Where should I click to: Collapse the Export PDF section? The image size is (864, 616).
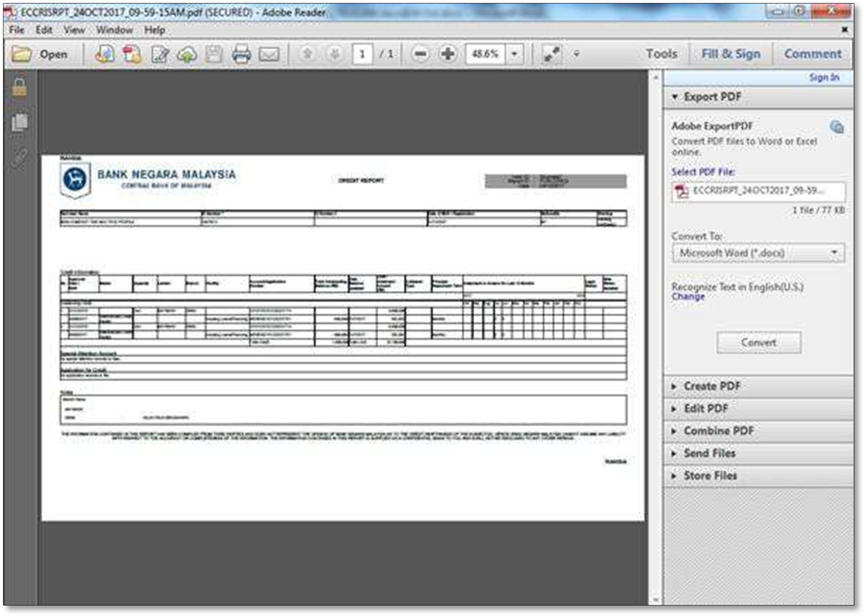point(758,97)
